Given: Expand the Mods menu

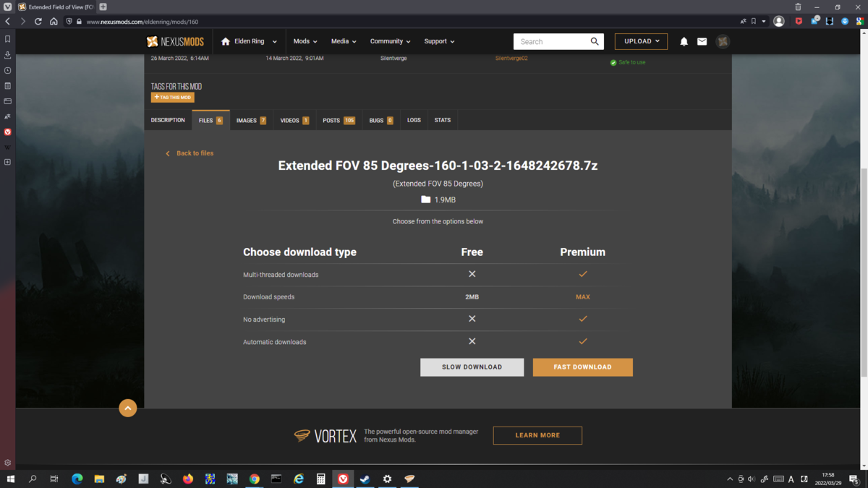Looking at the screenshot, I should tap(305, 42).
